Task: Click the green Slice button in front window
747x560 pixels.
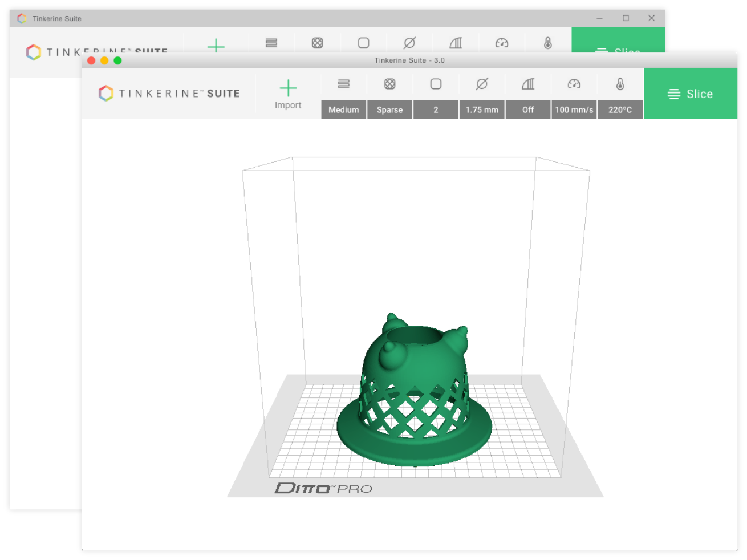Action: pos(691,94)
